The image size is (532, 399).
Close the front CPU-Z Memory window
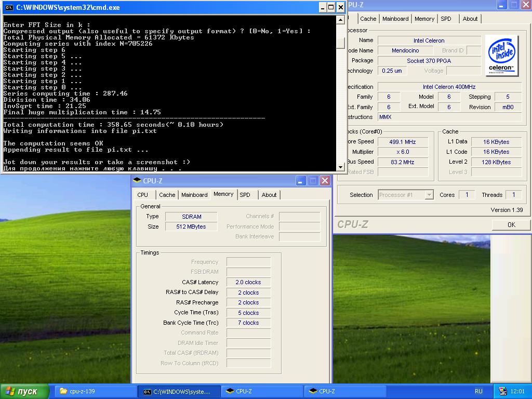pos(325,181)
